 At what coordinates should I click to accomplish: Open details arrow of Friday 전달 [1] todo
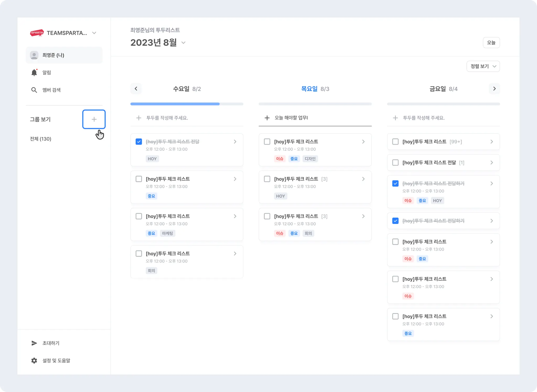pos(492,163)
